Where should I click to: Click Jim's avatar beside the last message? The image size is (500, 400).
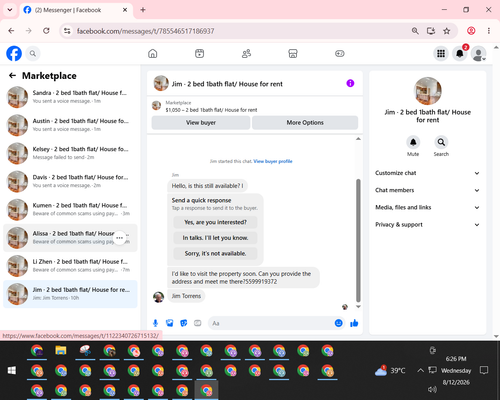(x=158, y=297)
